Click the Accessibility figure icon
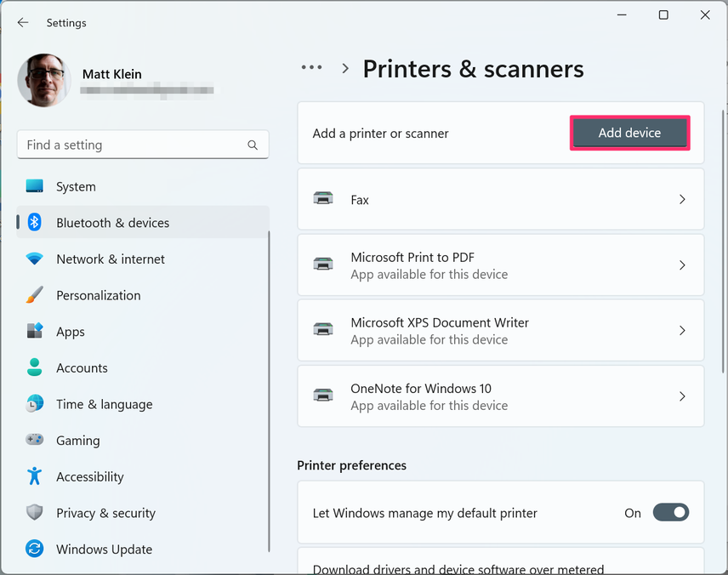 (x=34, y=475)
